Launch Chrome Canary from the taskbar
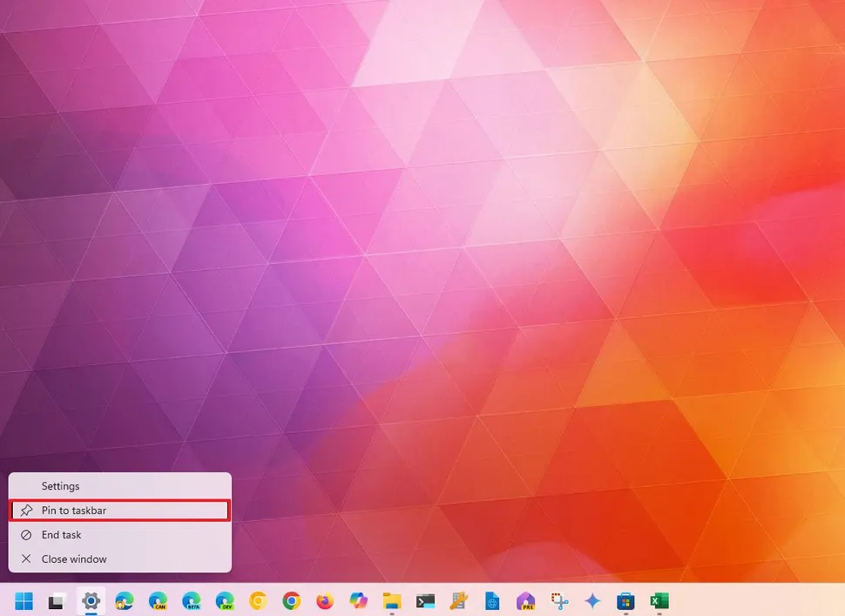This screenshot has height=616, width=845. [257, 601]
